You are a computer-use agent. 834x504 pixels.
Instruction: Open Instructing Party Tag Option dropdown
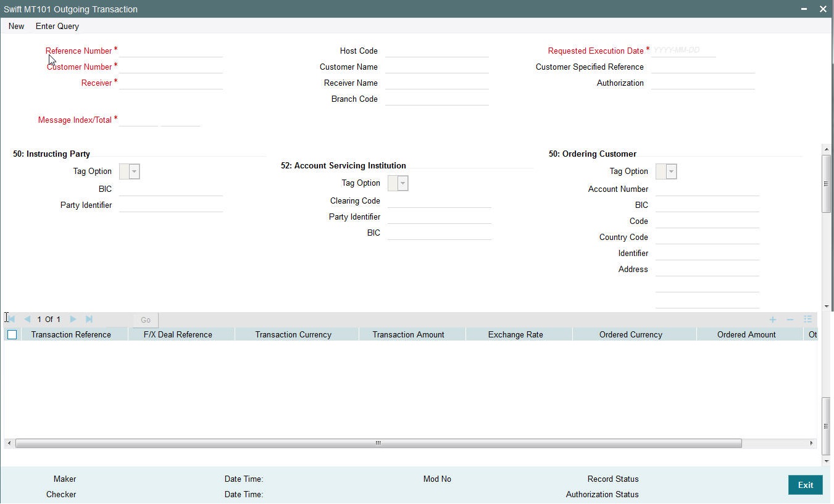[130, 171]
